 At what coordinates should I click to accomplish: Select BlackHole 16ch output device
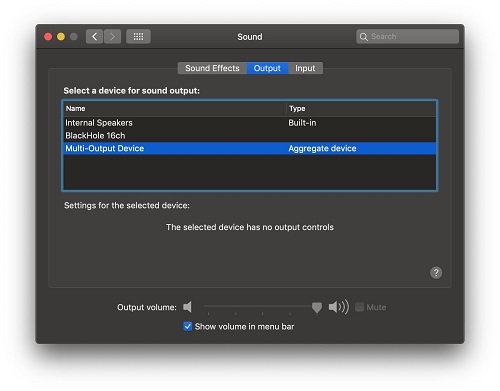(249, 136)
